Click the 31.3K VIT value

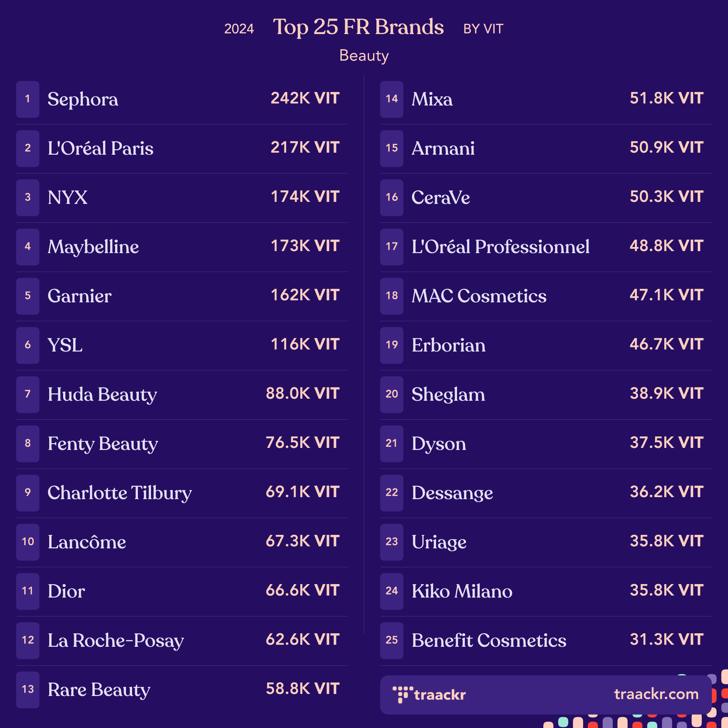pos(667,639)
